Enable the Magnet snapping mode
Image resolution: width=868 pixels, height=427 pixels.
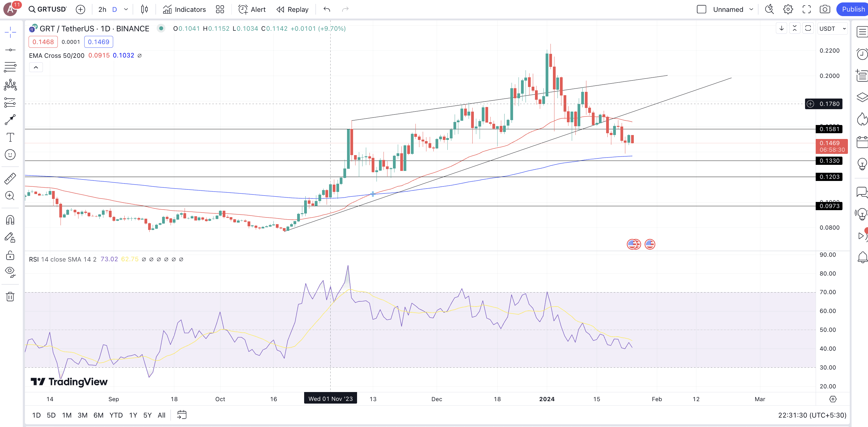point(10,220)
